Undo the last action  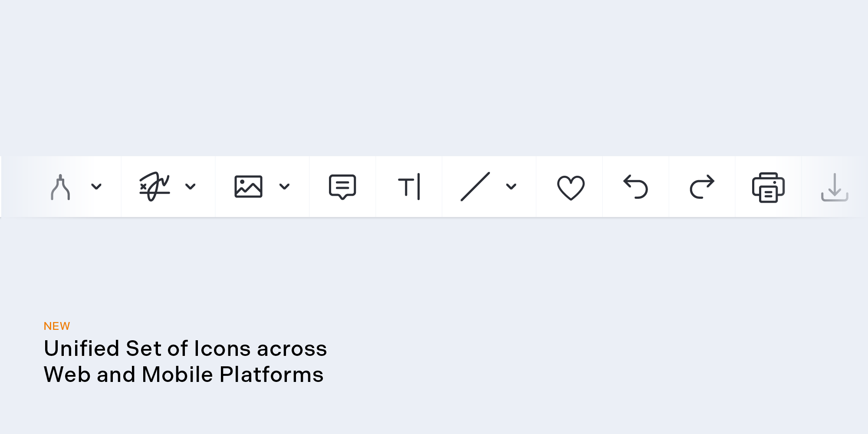tap(636, 187)
